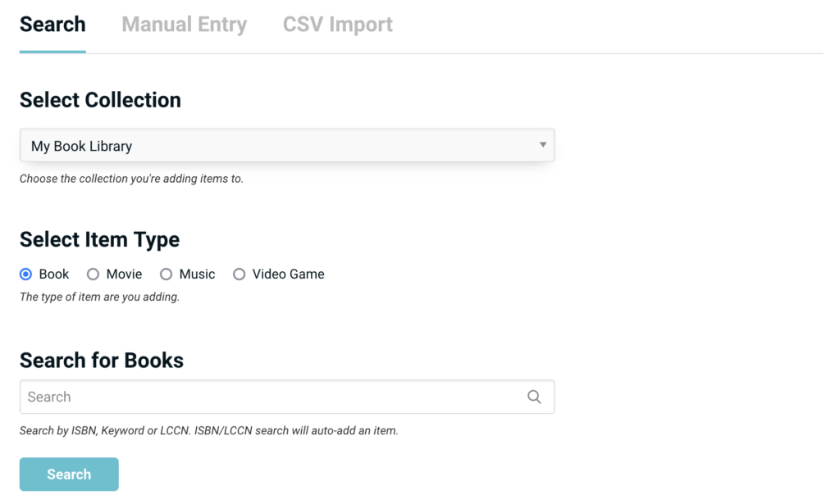Submit the book search with the Search button

click(68, 474)
